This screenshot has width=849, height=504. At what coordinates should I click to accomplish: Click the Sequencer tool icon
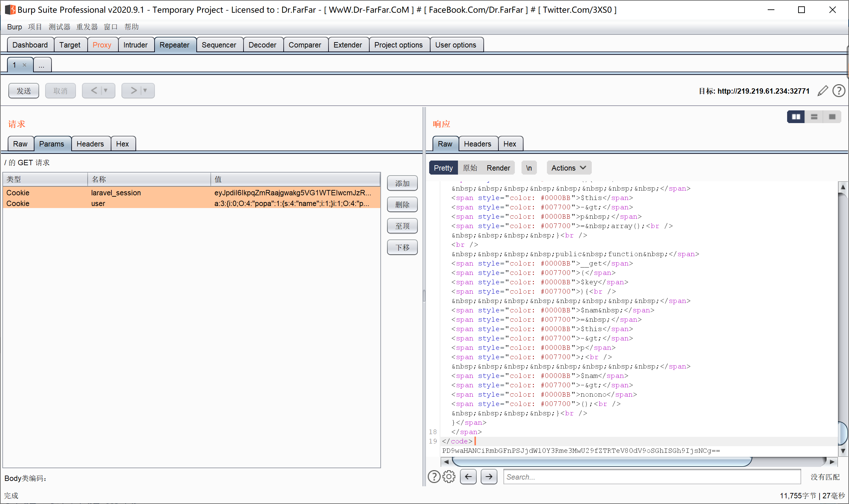[219, 44]
